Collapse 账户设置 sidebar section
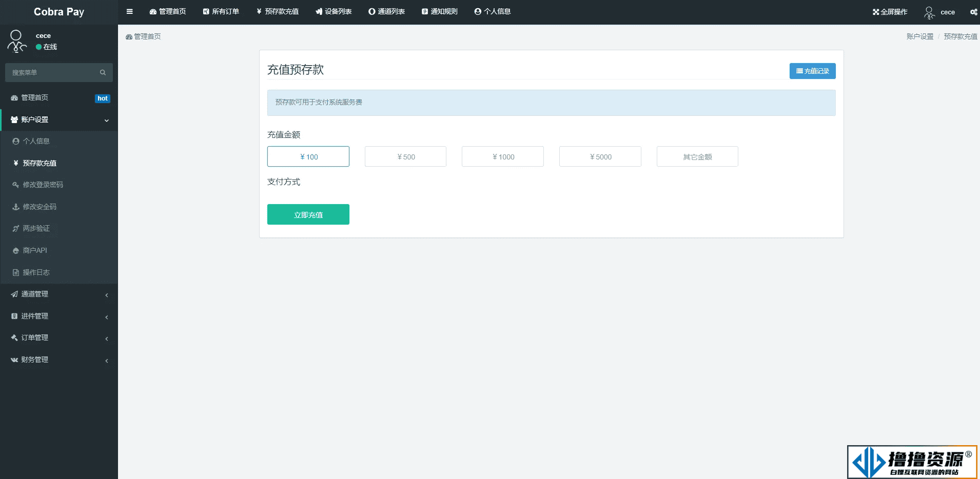The height and width of the screenshot is (479, 980). (x=59, y=120)
